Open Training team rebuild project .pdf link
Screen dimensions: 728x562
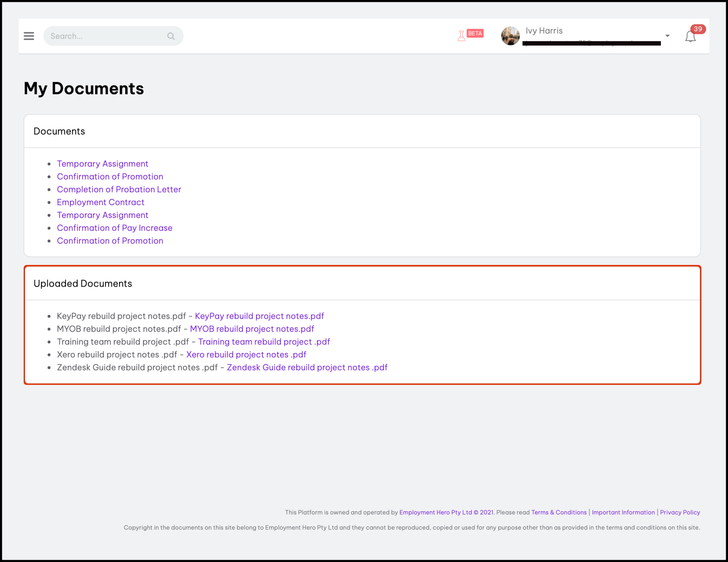tap(264, 341)
